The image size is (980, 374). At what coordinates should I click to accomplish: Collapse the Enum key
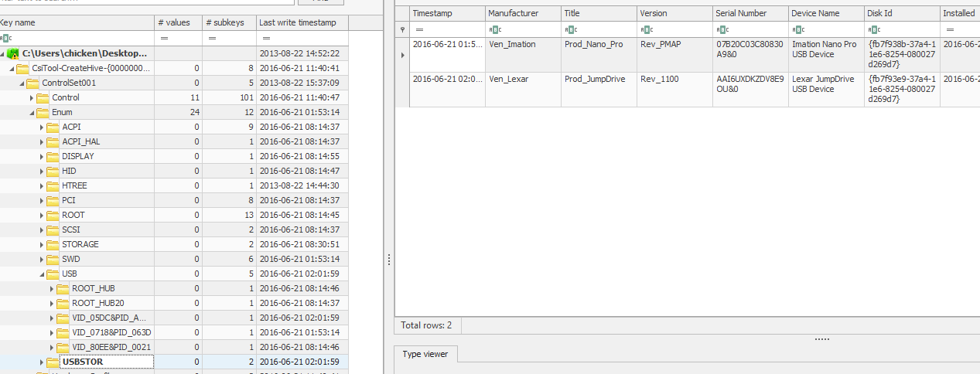pyautogui.click(x=32, y=113)
